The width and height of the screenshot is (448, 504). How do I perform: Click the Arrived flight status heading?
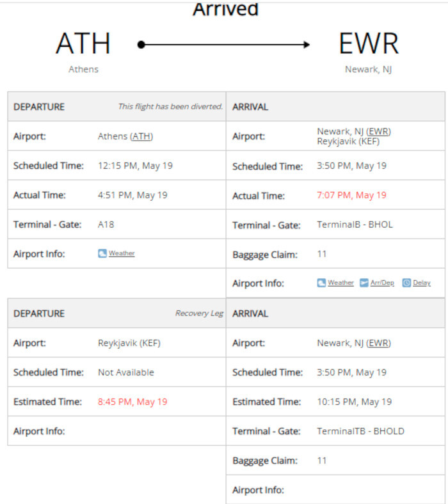click(x=225, y=10)
